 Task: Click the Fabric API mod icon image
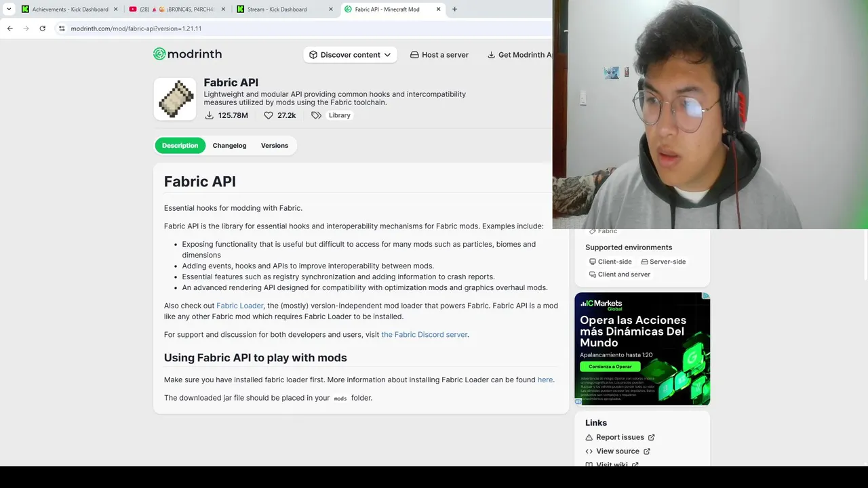coord(175,99)
